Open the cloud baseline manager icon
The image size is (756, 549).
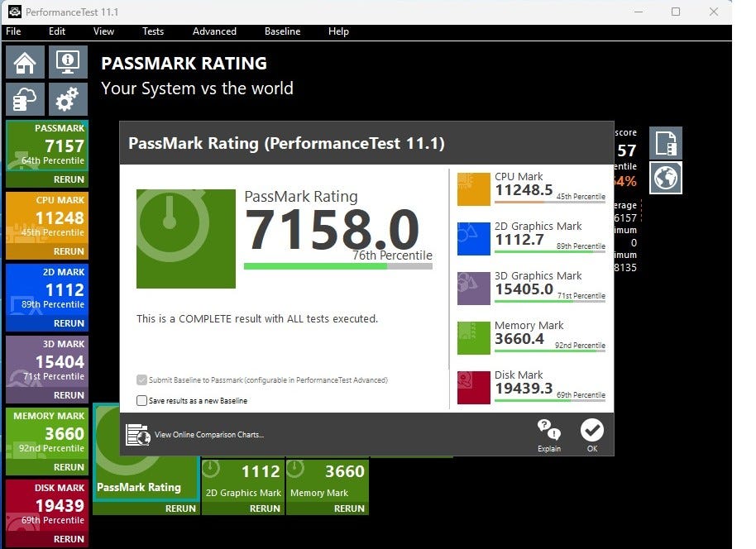click(25, 99)
